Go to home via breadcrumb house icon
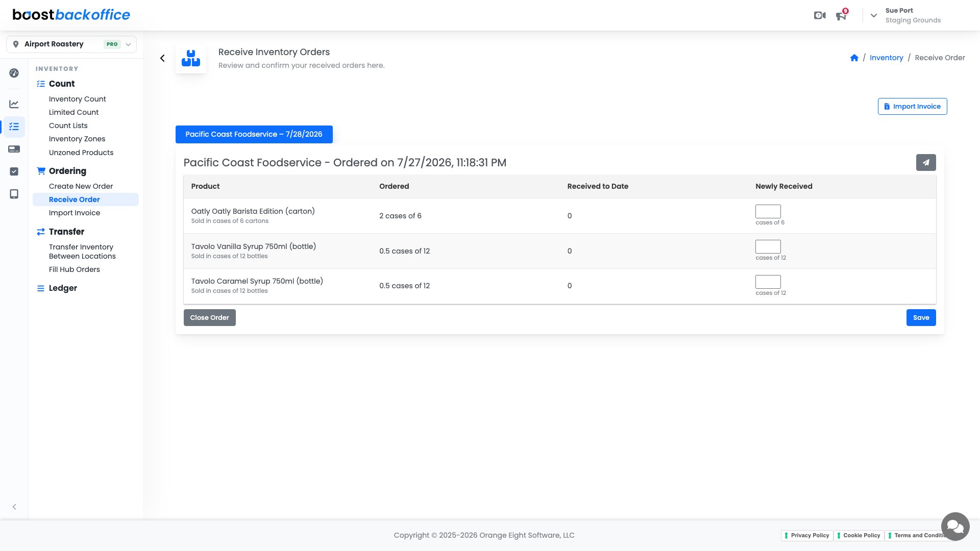Viewport: 980px width, 551px height. click(854, 58)
